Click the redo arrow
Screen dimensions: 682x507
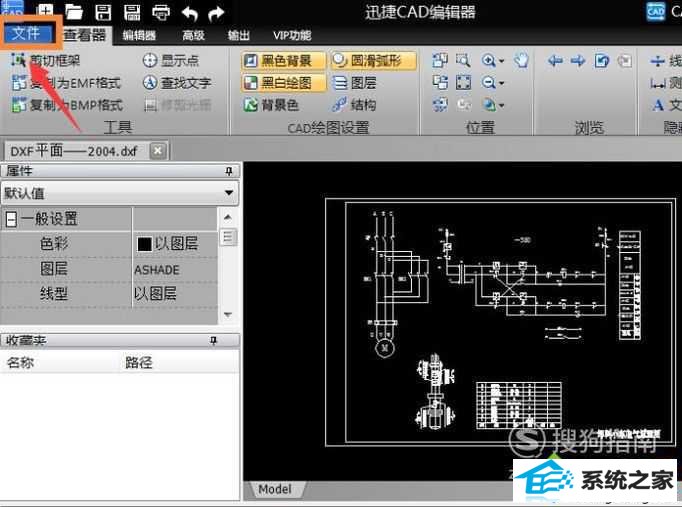pos(216,13)
